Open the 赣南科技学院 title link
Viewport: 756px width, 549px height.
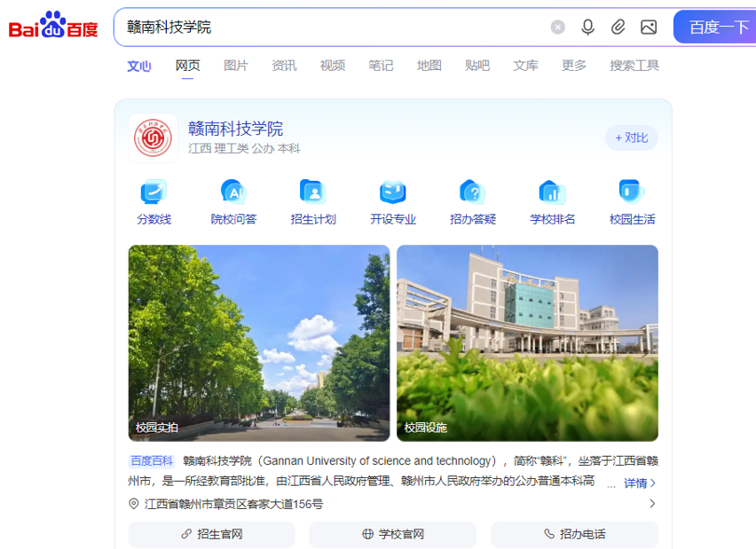click(x=235, y=129)
